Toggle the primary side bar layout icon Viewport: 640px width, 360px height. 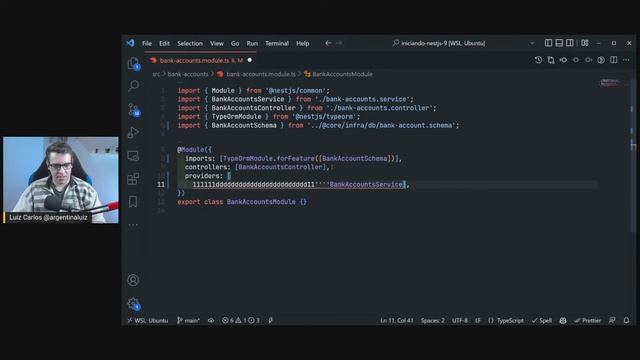pyautogui.click(x=549, y=43)
